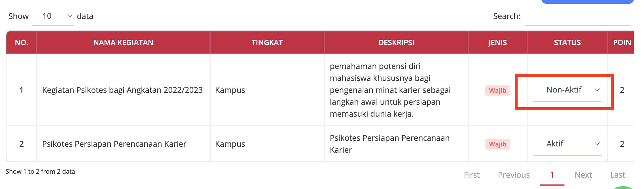Screen dimensions: 644x189
Task: Jump to the Last page
Action: (618, 175)
